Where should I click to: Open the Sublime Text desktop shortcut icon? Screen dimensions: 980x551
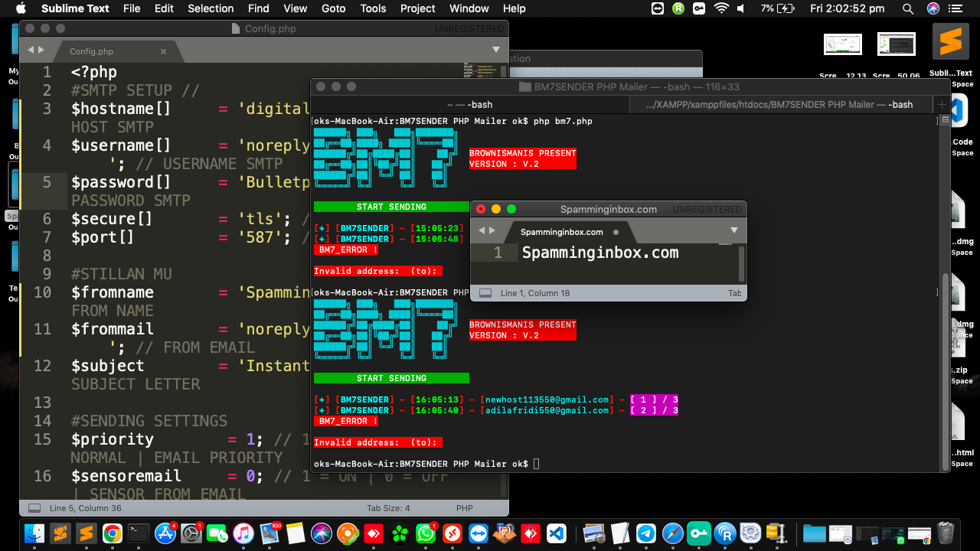[950, 42]
